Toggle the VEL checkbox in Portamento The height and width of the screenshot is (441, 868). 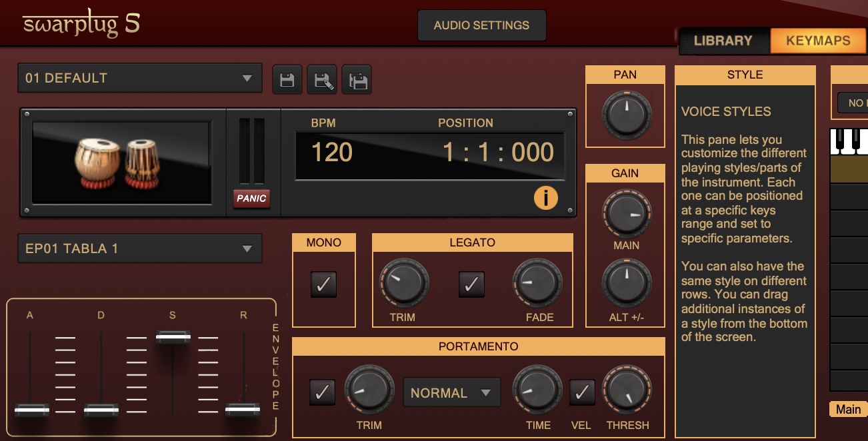point(582,392)
